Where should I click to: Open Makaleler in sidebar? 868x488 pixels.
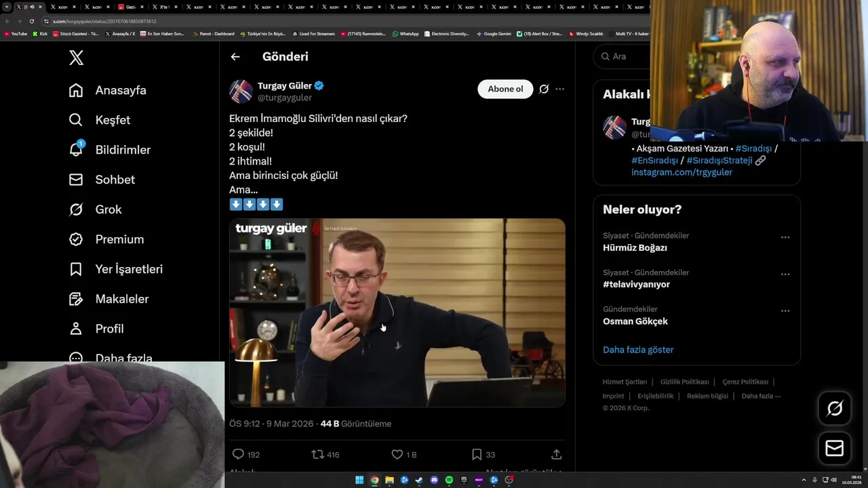click(x=108, y=299)
